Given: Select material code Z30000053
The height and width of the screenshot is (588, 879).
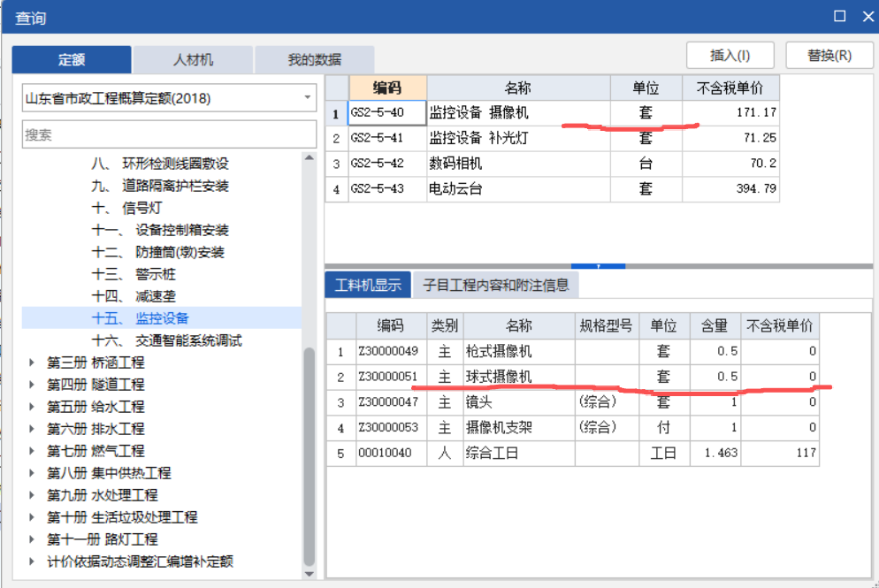Looking at the screenshot, I should click(x=391, y=427).
